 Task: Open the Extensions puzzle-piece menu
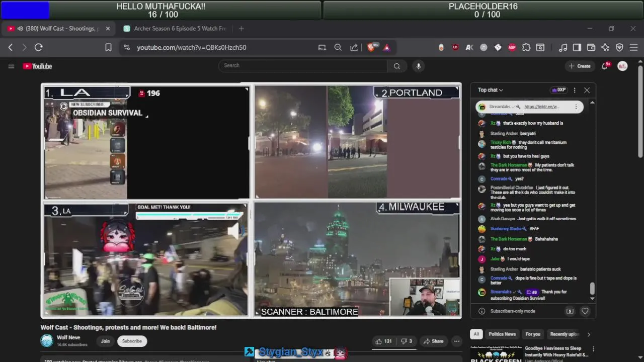pos(526,47)
